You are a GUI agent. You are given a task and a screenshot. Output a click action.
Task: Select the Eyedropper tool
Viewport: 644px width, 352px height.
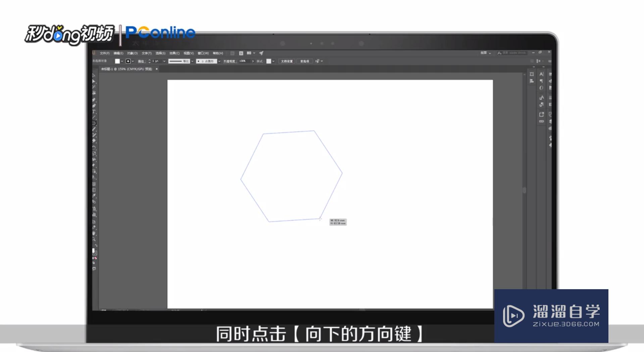pyautogui.click(x=94, y=196)
